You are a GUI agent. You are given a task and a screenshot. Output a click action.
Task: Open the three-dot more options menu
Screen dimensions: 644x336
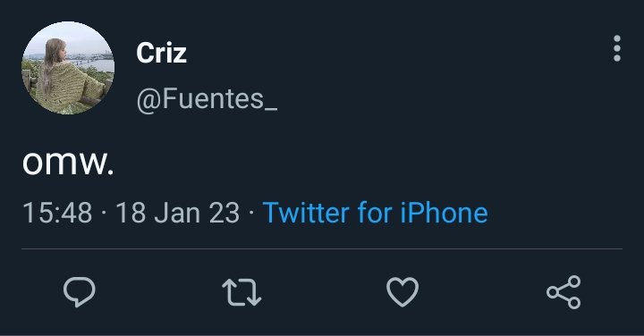pos(617,48)
